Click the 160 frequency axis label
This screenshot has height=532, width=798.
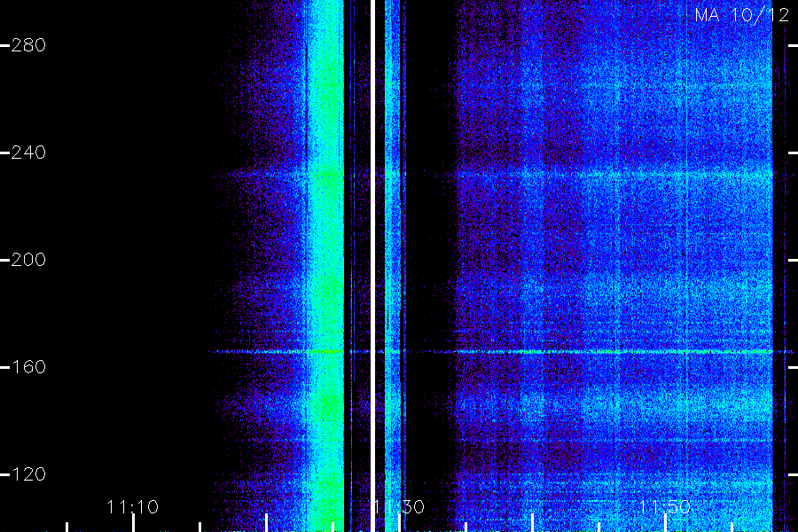[28, 367]
